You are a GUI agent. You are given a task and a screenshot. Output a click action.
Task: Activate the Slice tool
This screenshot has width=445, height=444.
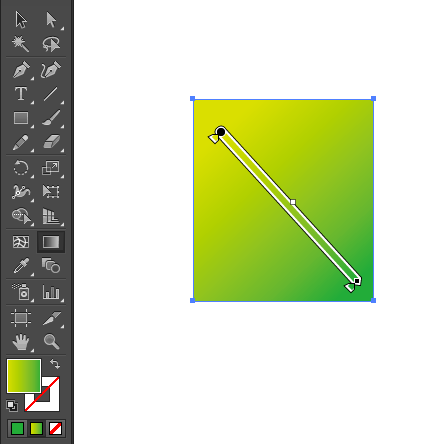point(51,318)
